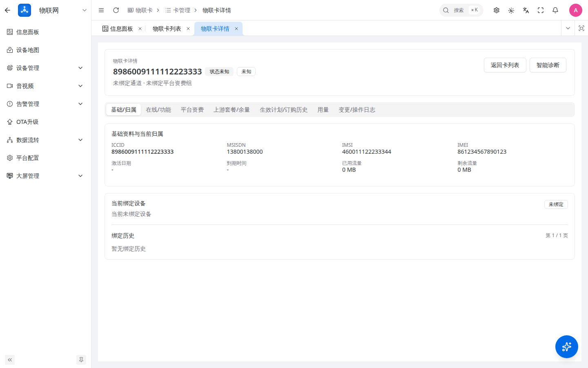Click the 未知 tag beside the status badge
The width and height of the screenshot is (588, 368).
(x=246, y=72)
